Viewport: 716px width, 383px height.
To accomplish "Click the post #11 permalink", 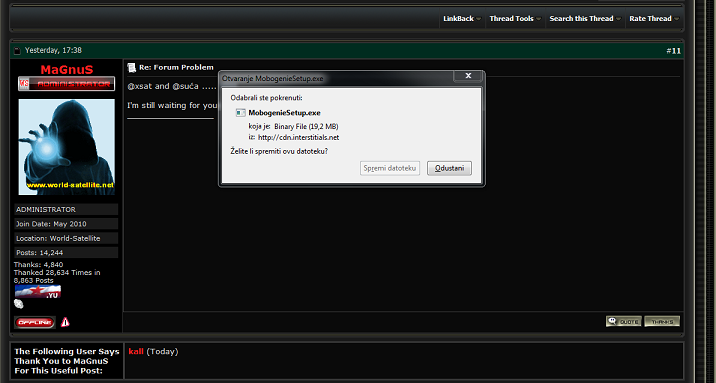I will (x=673, y=51).
